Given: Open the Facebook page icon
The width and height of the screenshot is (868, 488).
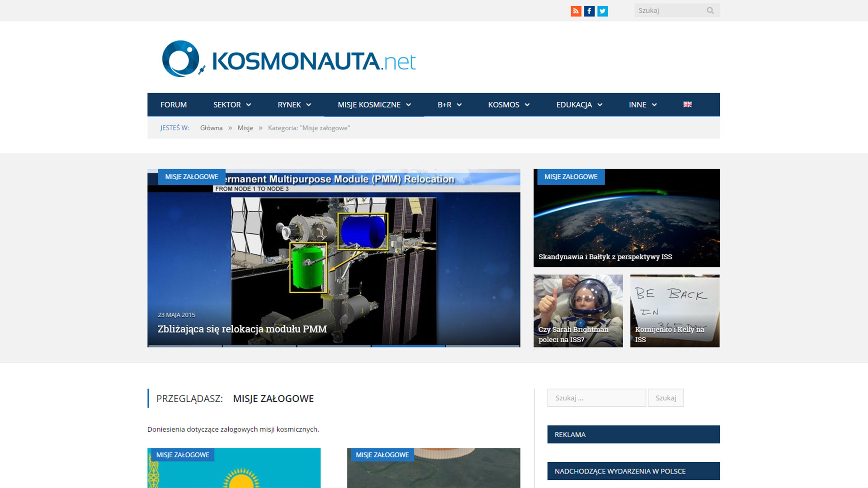Looking at the screenshot, I should coord(589,11).
